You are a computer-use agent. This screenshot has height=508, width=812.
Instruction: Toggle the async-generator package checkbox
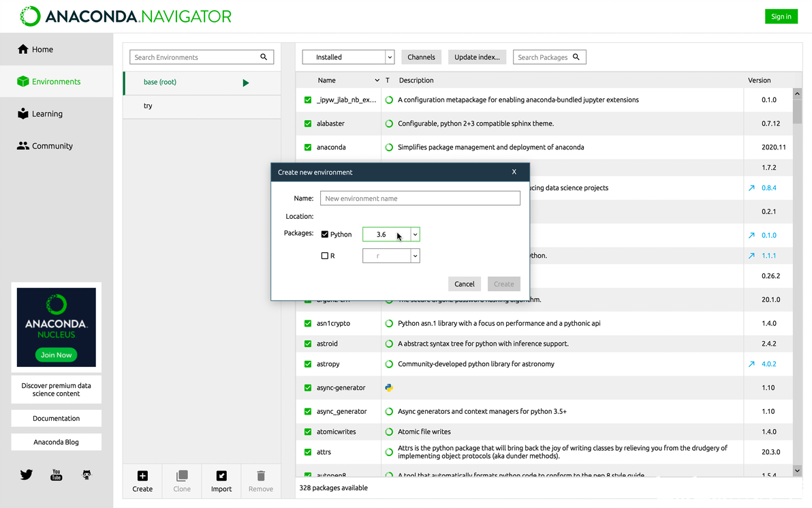click(x=308, y=388)
